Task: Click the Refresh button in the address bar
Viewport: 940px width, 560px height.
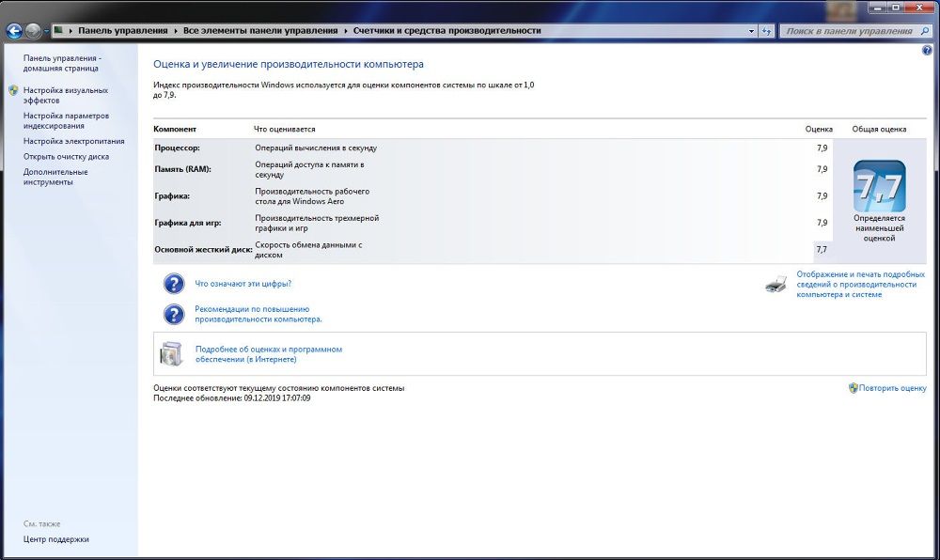Action: (x=767, y=31)
